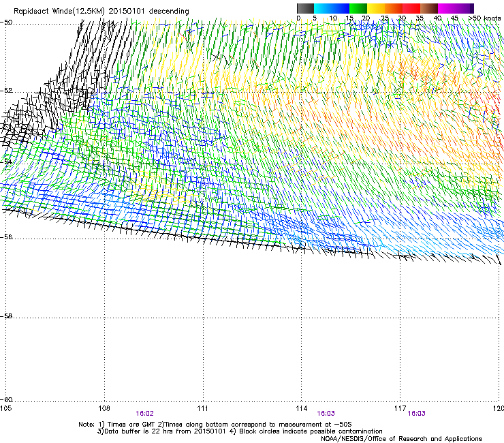Select the magenta-purple 40-50 knots legend segment
The width and height of the screenshot is (504, 443).
[456, 8]
